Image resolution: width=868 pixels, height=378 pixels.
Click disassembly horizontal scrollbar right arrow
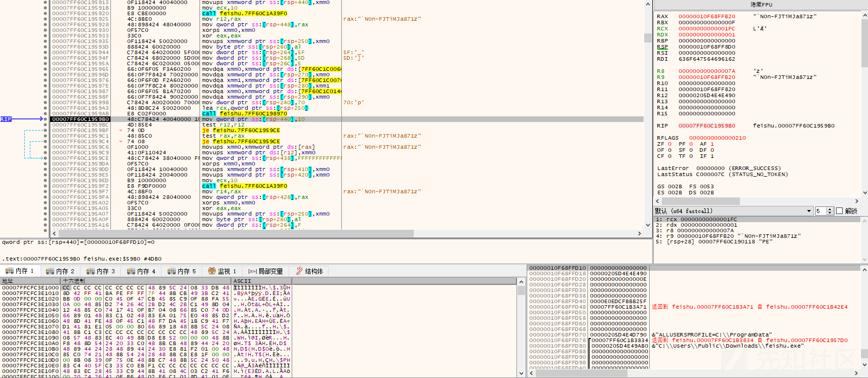tap(640, 234)
